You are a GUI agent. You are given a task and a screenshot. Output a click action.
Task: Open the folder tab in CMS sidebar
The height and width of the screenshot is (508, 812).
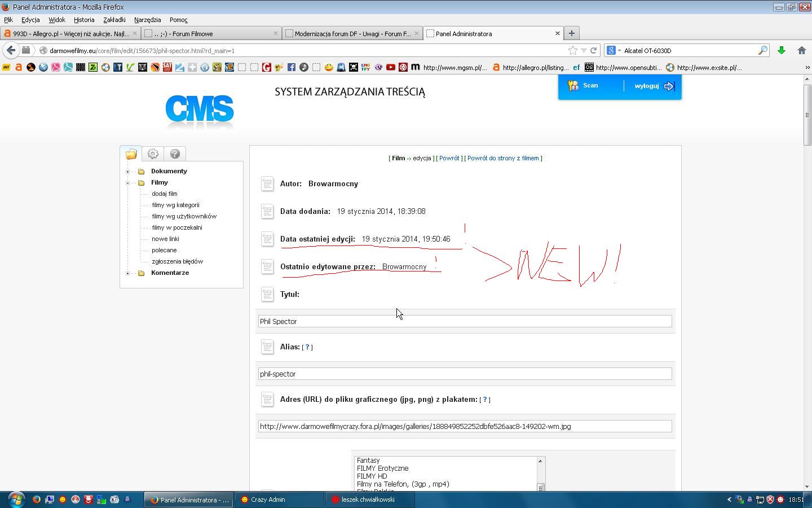point(131,154)
